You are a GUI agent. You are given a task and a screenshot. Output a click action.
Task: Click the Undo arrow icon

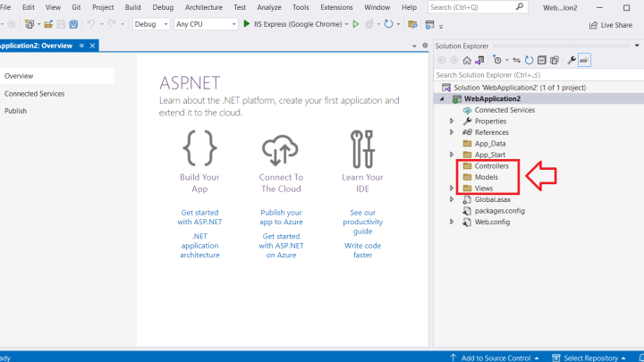[90, 24]
